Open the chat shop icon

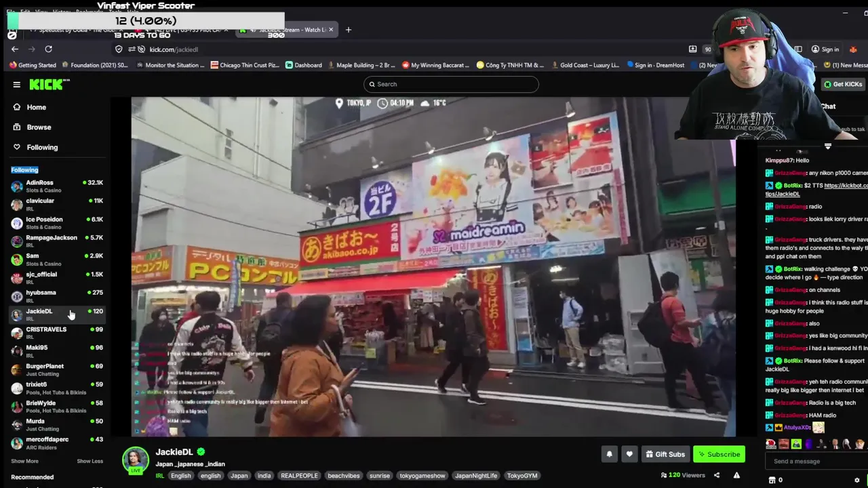772,480
